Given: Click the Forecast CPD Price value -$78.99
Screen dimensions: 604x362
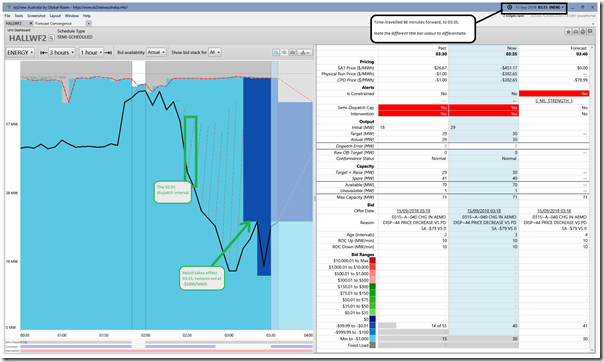Looking at the screenshot, I should pos(581,80).
